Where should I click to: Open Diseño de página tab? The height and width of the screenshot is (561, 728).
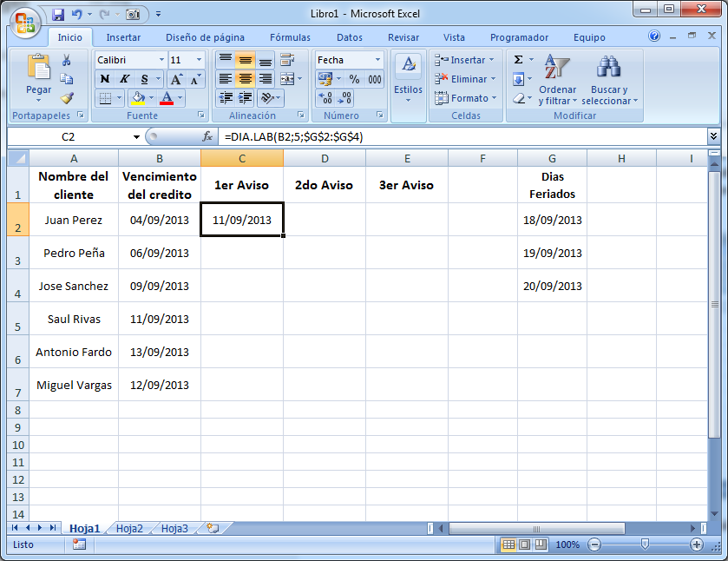click(205, 37)
